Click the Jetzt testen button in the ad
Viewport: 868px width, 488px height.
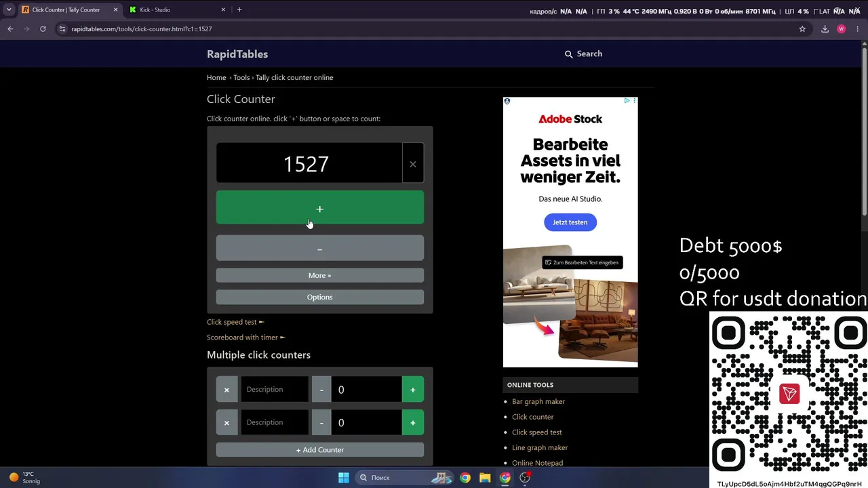click(570, 222)
